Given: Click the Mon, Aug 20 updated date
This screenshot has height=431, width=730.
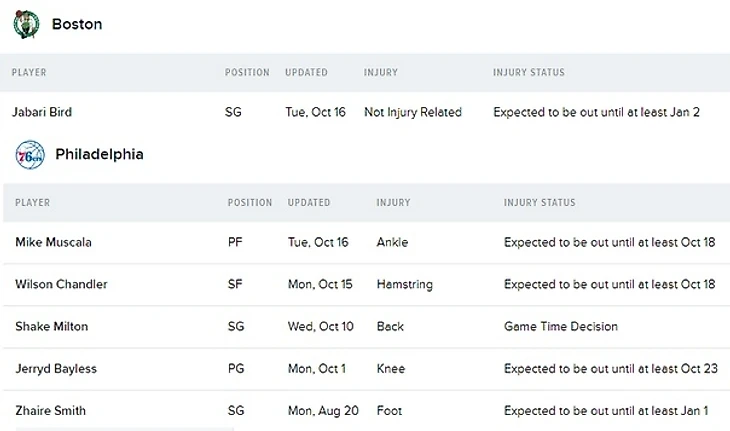Looking at the screenshot, I should [x=323, y=411].
